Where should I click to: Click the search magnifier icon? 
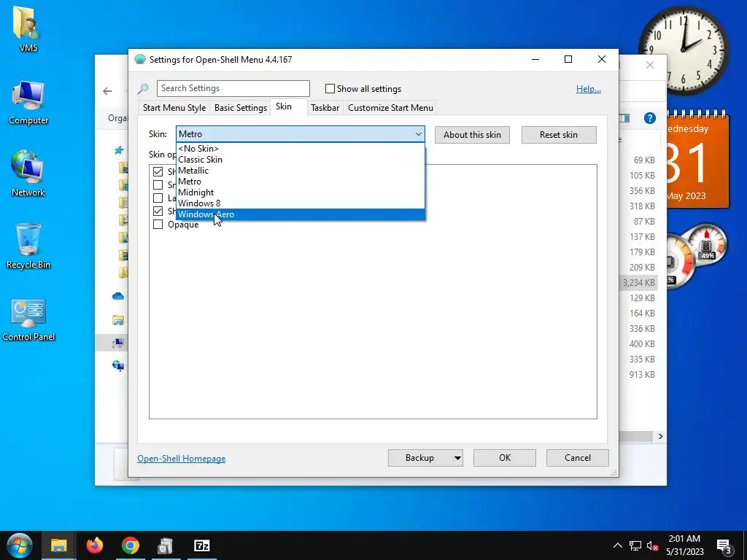tap(143, 88)
